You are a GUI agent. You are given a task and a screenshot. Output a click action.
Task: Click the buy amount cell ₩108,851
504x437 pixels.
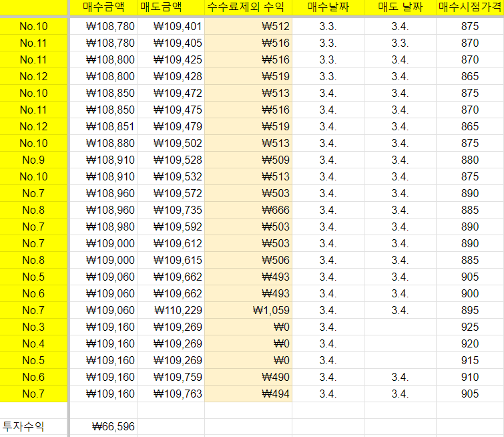point(103,127)
